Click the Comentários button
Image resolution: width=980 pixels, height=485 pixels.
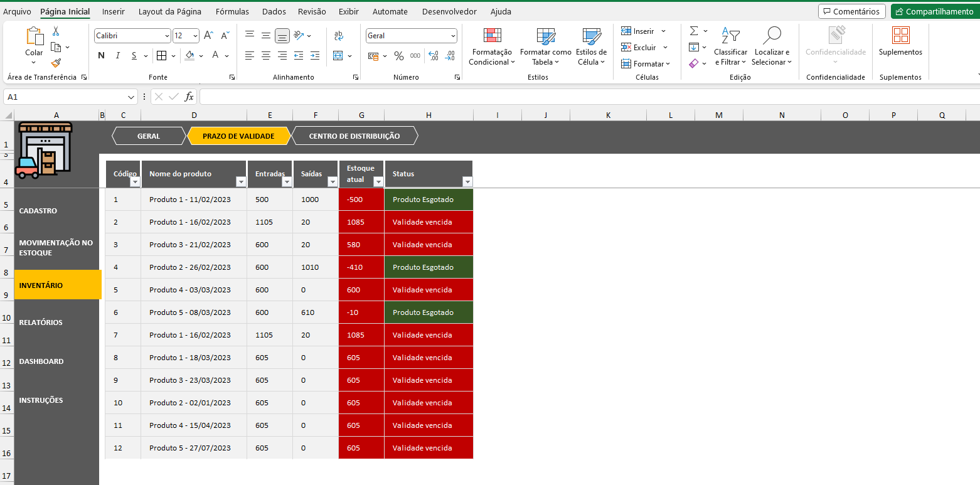[852, 11]
